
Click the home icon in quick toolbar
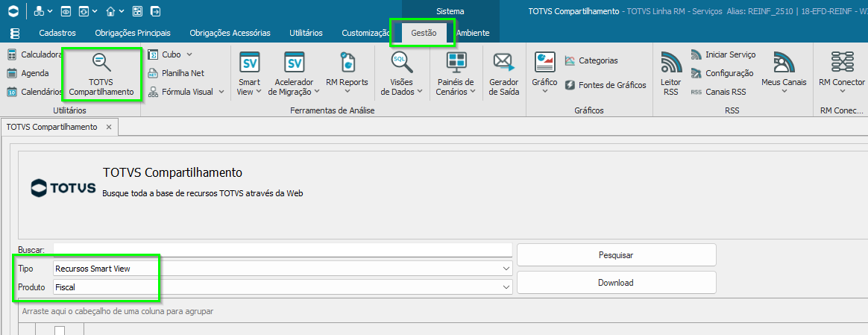tap(110, 10)
